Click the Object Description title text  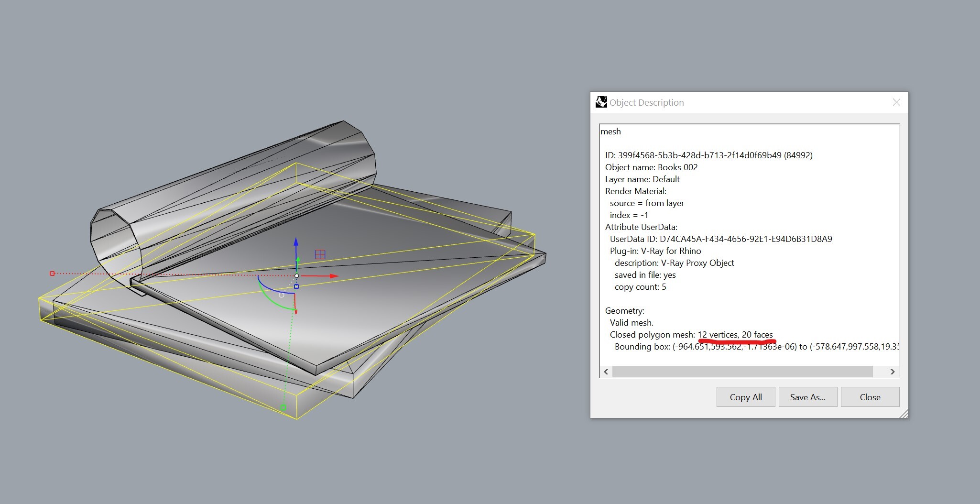pos(646,102)
